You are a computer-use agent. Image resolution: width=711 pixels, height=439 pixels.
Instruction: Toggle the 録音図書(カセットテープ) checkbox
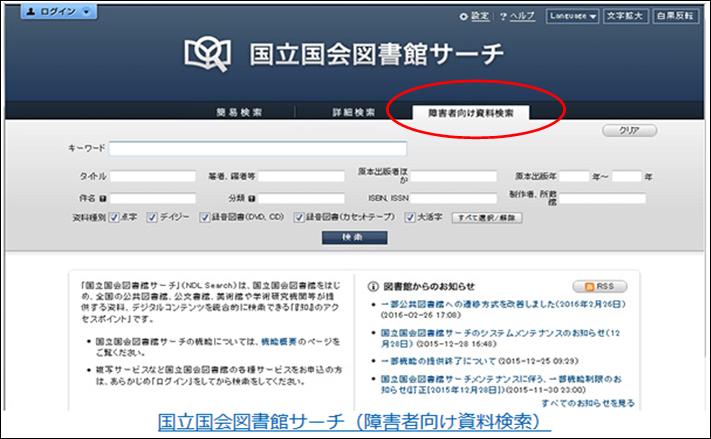(x=299, y=218)
